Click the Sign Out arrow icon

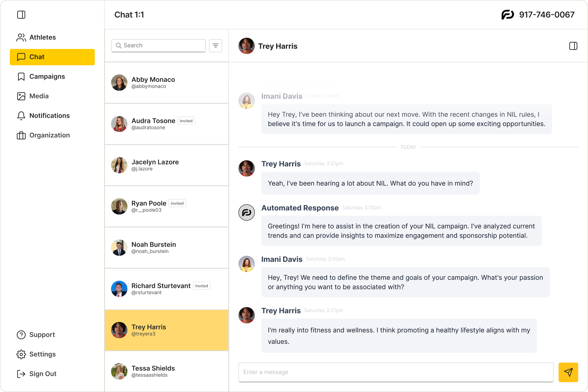(x=21, y=374)
